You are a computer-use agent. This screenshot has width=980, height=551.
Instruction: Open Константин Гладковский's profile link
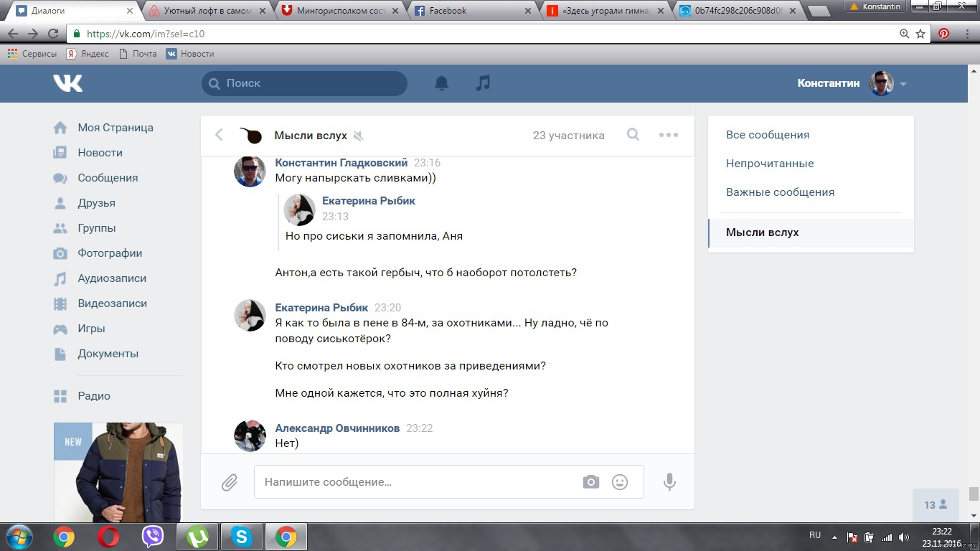(341, 163)
